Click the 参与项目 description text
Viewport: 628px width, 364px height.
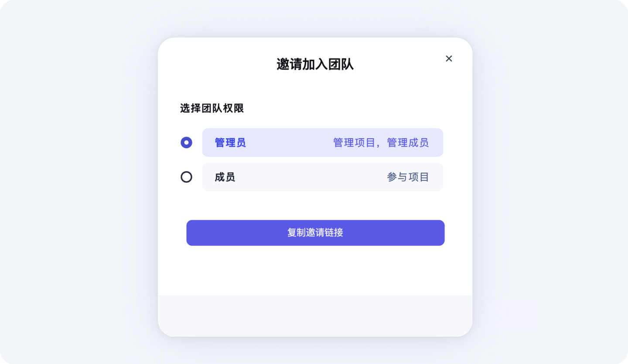coord(408,177)
